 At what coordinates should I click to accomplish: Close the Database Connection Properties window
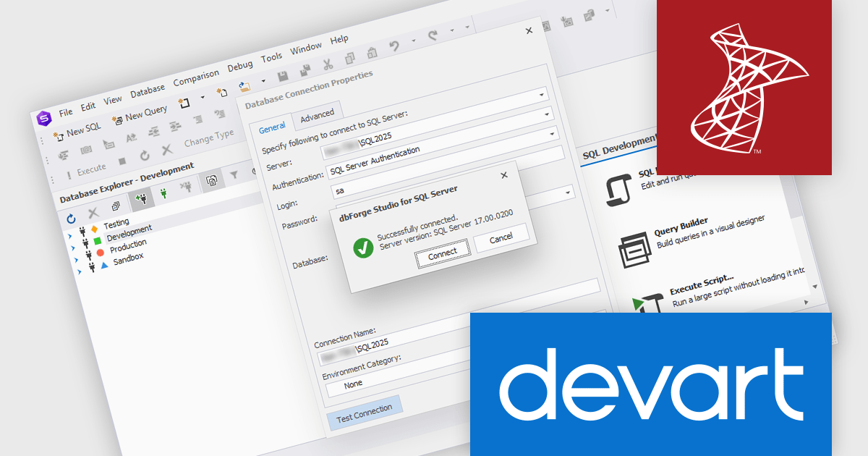pos(529,30)
